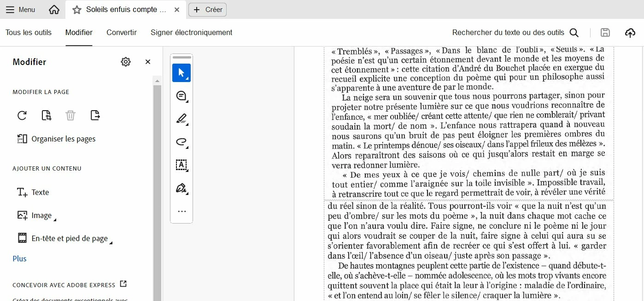Open the Convertir tab

122,32
